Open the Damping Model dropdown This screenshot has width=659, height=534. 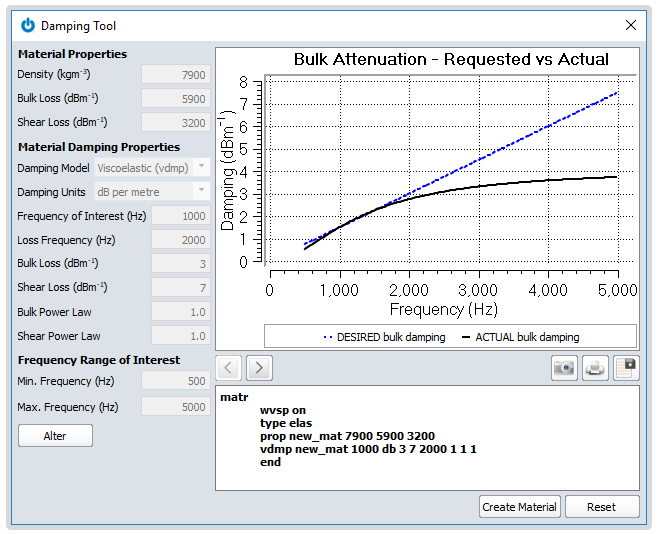(x=151, y=168)
